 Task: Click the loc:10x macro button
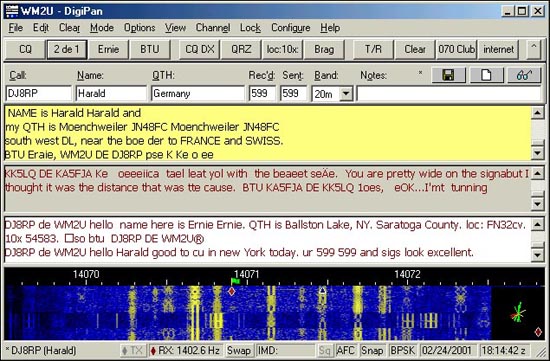[x=282, y=49]
